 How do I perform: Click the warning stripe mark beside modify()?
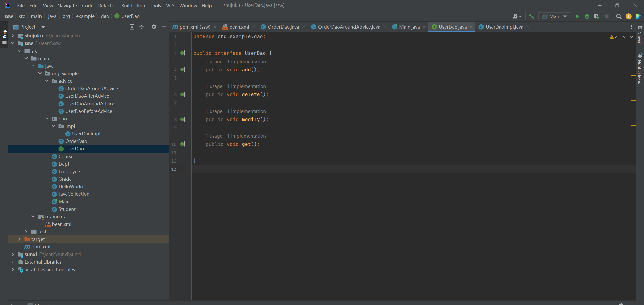633,125
